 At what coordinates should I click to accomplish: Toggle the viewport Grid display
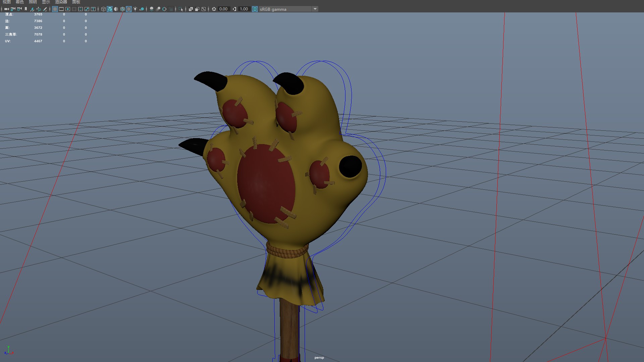(55, 9)
